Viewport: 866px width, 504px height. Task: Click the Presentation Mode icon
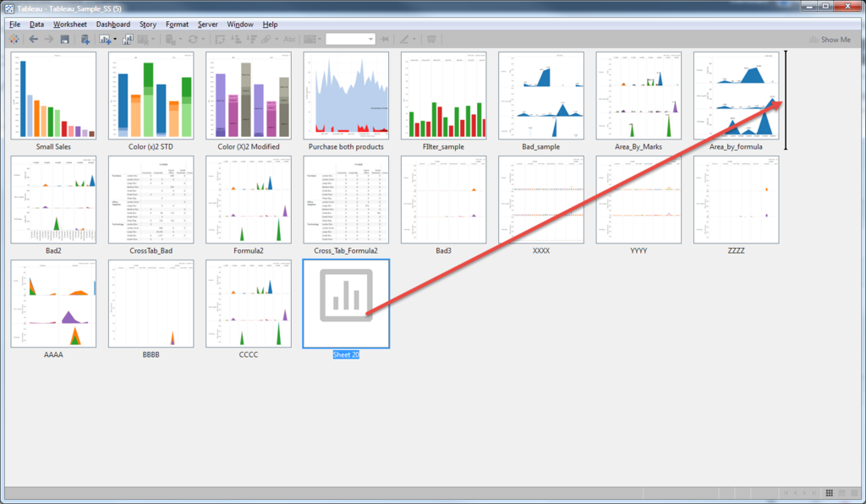click(431, 39)
